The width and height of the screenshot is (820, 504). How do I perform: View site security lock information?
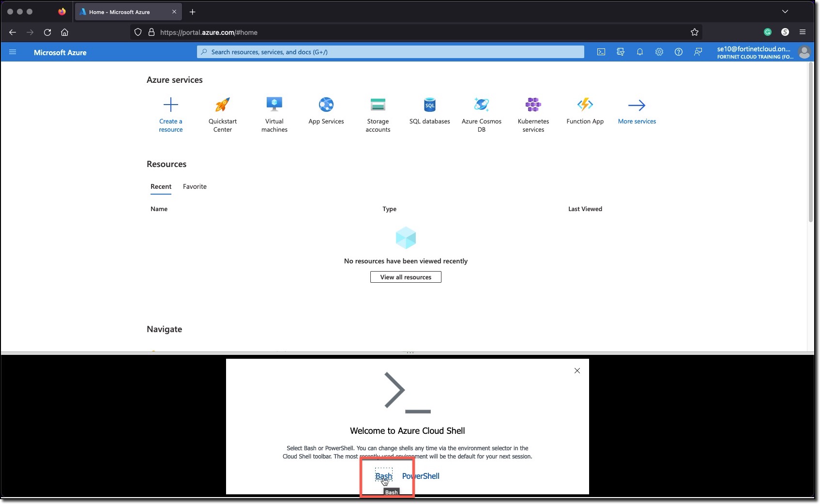pyautogui.click(x=152, y=32)
